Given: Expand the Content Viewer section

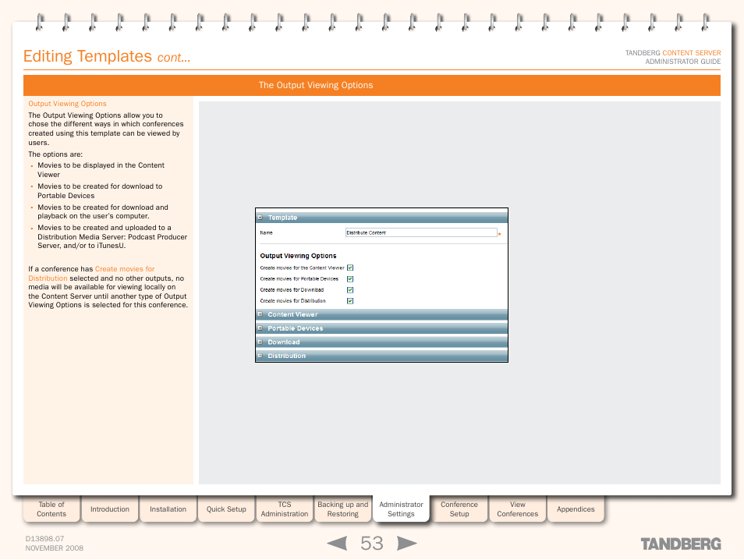Looking at the screenshot, I should [x=260, y=314].
